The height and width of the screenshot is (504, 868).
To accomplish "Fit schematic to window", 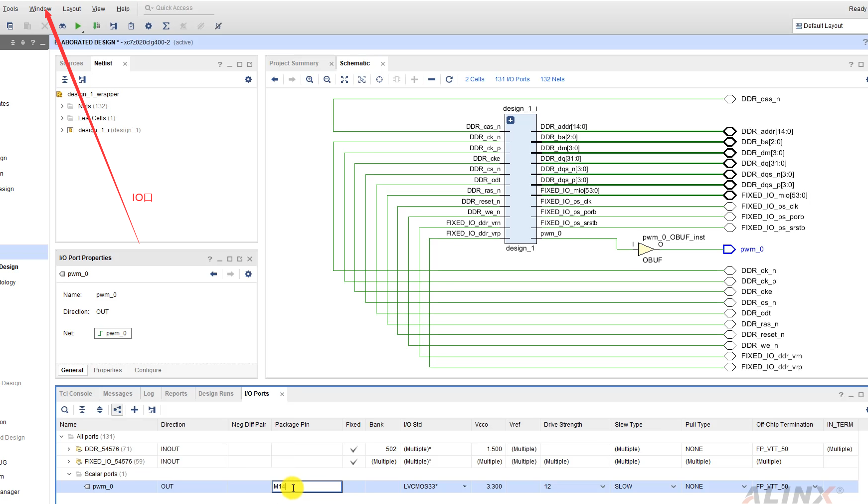I will (345, 79).
